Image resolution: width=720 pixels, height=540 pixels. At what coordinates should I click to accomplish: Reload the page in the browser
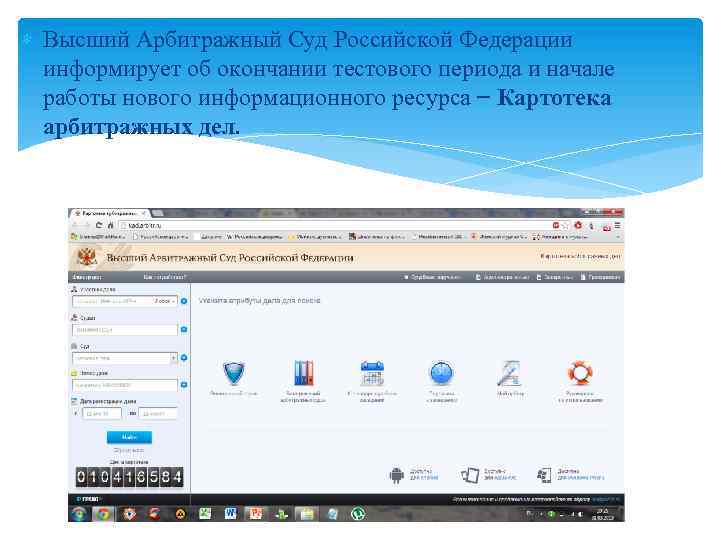tap(99, 225)
